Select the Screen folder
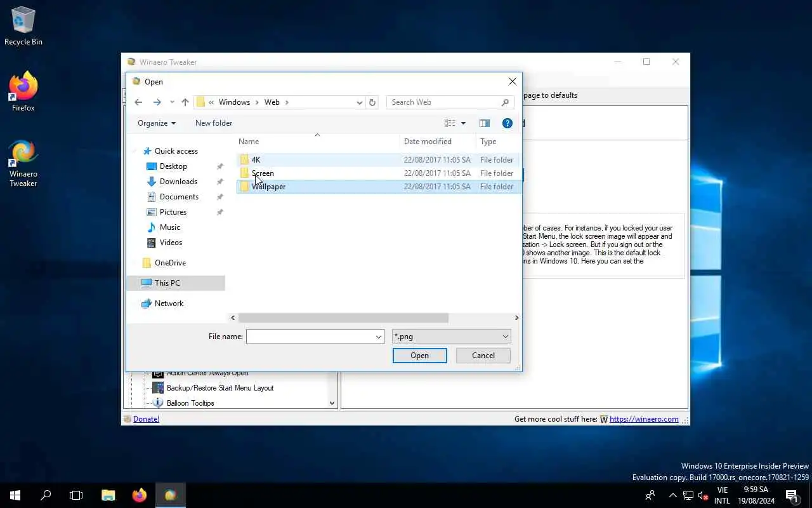Screen dimensions: 812x508 [x=379, y=173]
